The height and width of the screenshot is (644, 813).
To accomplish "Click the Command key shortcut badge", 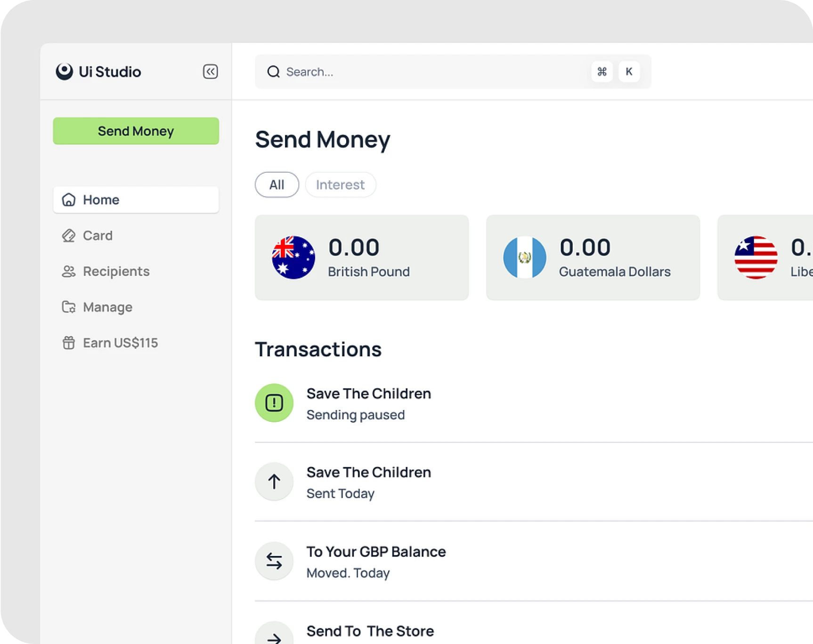I will (602, 72).
